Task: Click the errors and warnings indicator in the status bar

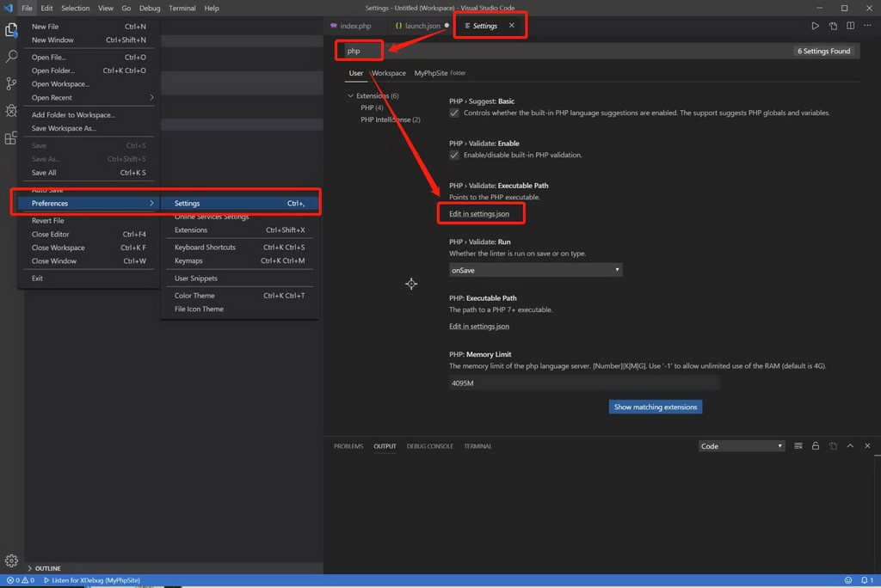Action: 21,580
